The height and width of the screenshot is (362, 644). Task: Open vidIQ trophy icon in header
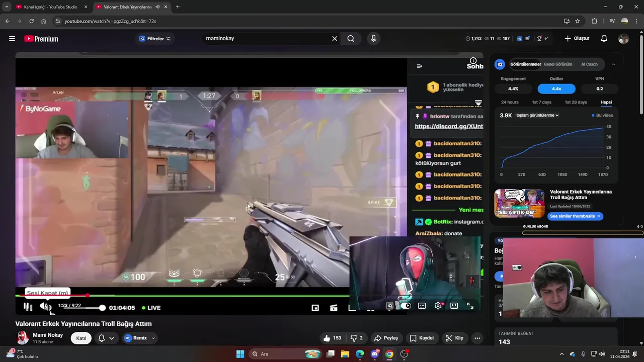(539, 38)
